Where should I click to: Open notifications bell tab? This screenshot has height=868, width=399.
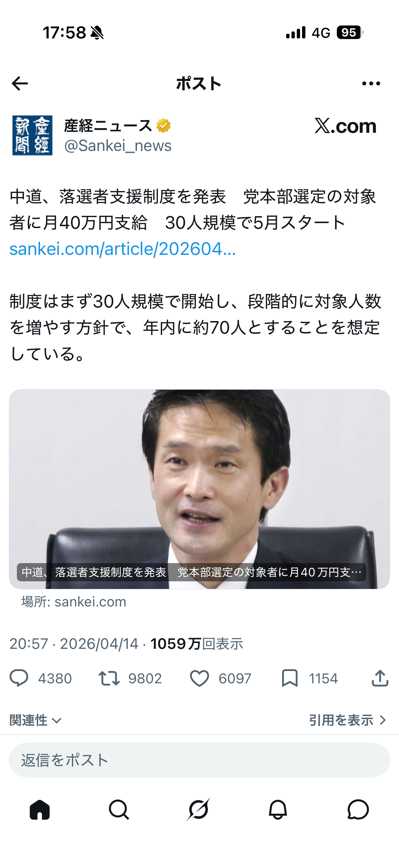coord(278,809)
